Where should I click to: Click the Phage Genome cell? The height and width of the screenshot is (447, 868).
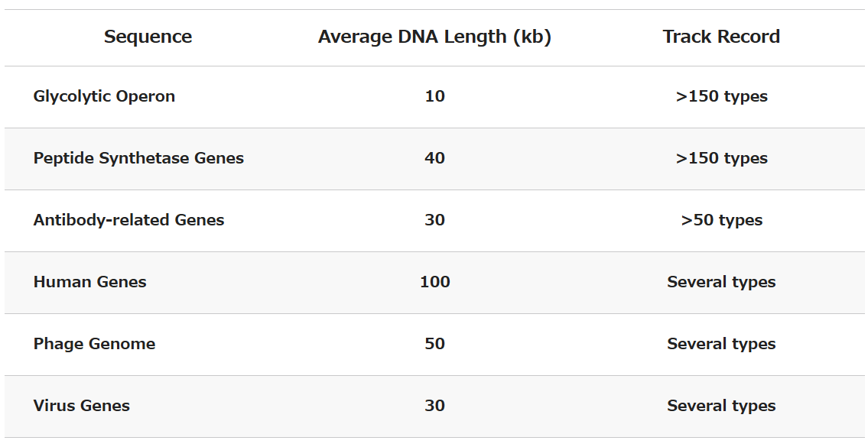tap(94, 344)
